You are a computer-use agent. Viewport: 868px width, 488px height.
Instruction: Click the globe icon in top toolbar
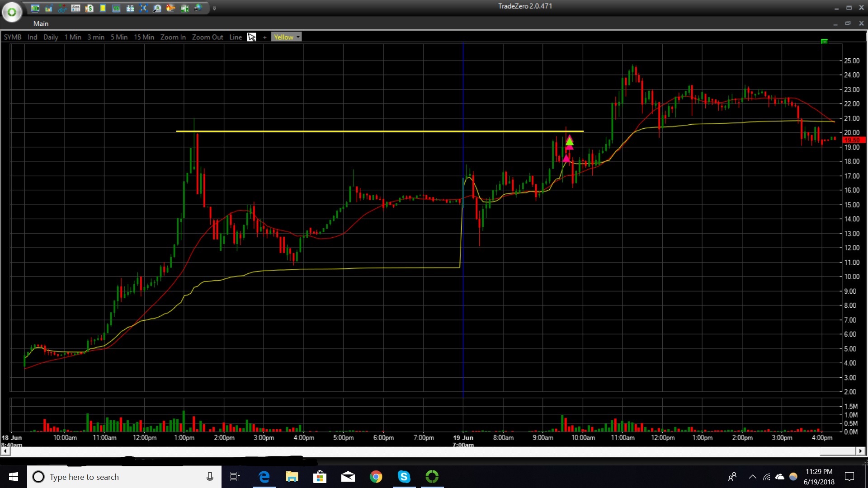198,8
